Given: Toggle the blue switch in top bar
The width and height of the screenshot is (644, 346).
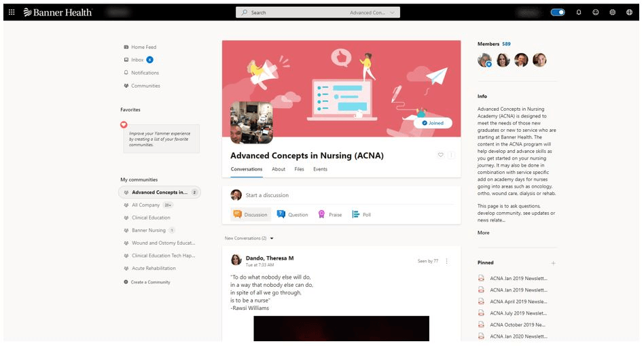Looking at the screenshot, I should 558,12.
